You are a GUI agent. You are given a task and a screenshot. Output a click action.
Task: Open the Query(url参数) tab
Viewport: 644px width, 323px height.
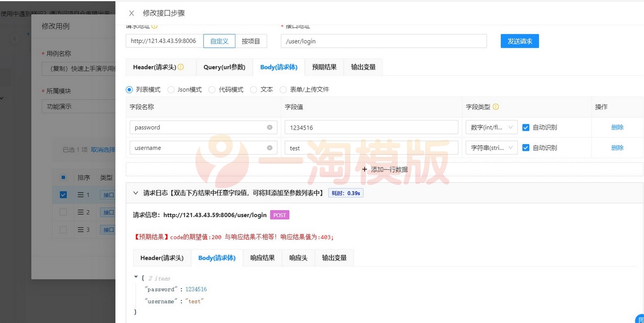[224, 67]
